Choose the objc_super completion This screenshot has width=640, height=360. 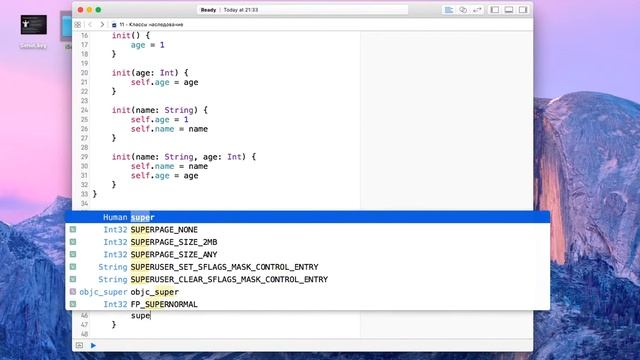point(308,292)
